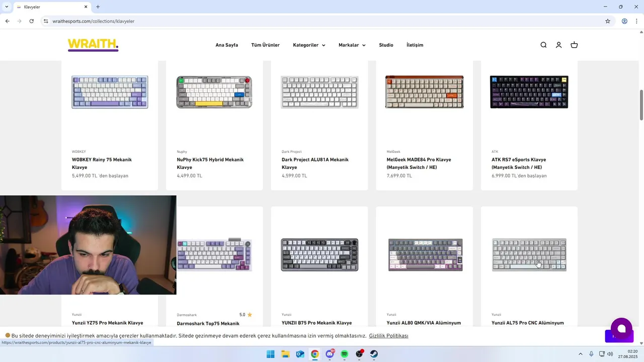Open the İletişim menu item
Viewport: 644px width, 362px height.
pyautogui.click(x=415, y=45)
